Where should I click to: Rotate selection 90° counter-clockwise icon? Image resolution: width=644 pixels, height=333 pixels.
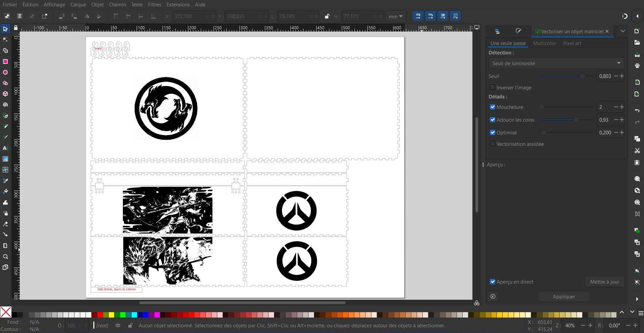tap(62, 16)
